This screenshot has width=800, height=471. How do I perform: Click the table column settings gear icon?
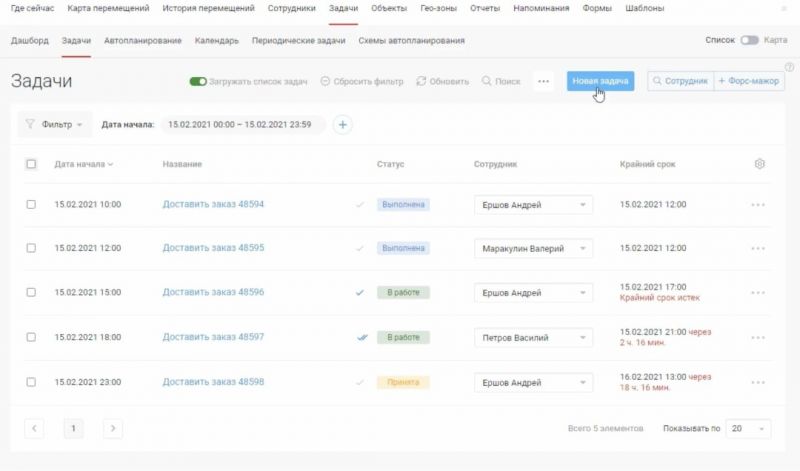[x=759, y=164]
